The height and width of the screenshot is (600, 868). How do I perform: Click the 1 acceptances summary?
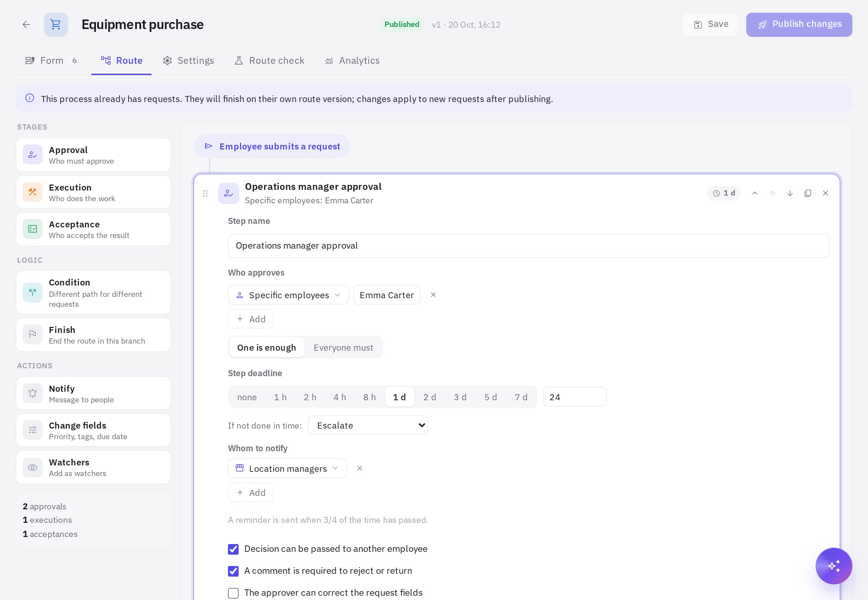click(x=50, y=534)
